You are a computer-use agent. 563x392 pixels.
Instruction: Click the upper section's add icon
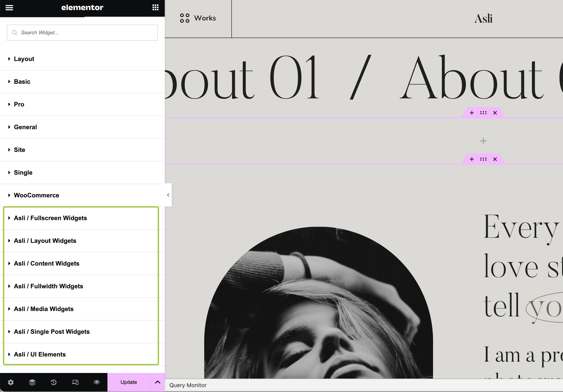tap(472, 113)
